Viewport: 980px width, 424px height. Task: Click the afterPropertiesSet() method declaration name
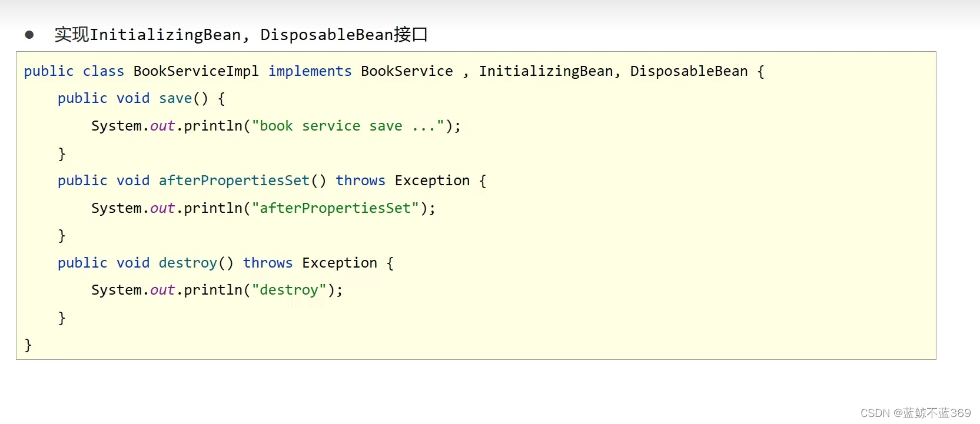tap(234, 181)
